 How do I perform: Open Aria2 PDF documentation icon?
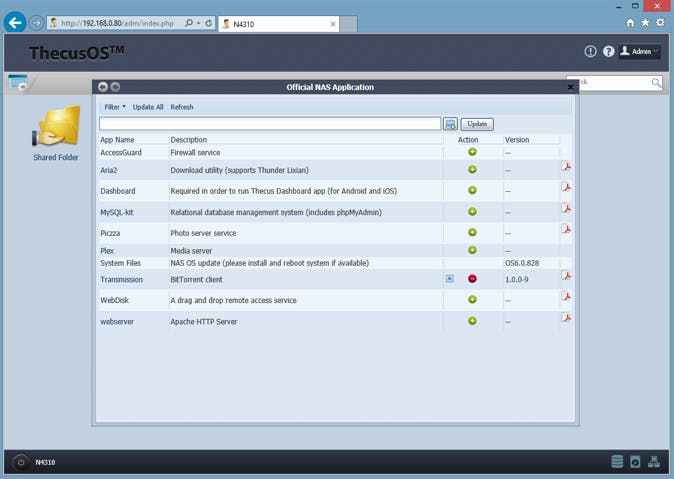[x=566, y=166]
